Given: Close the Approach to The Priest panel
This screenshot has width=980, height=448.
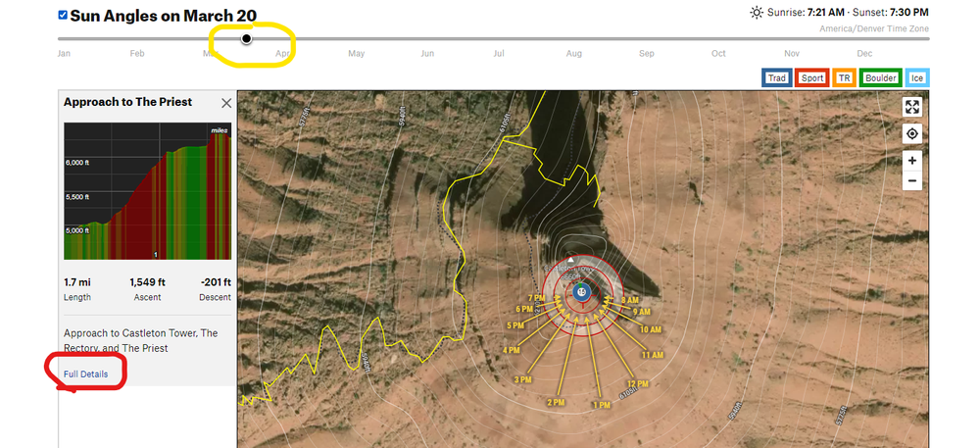Looking at the screenshot, I should [226, 103].
